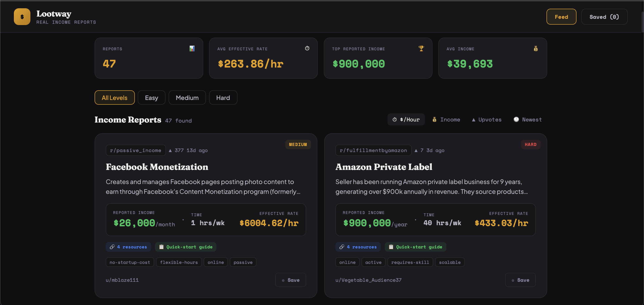644x305 pixels.
Task: Sort reports by $/Hour
Action: click(406, 119)
